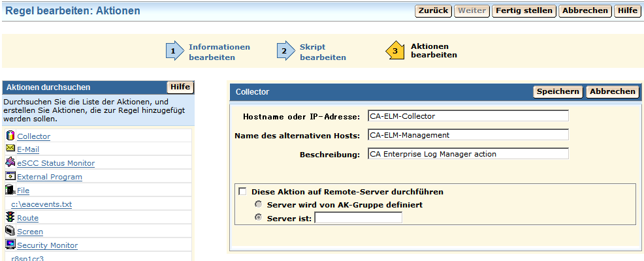644x261 pixels.
Task: Open the Security Monitor link
Action: pos(47,245)
